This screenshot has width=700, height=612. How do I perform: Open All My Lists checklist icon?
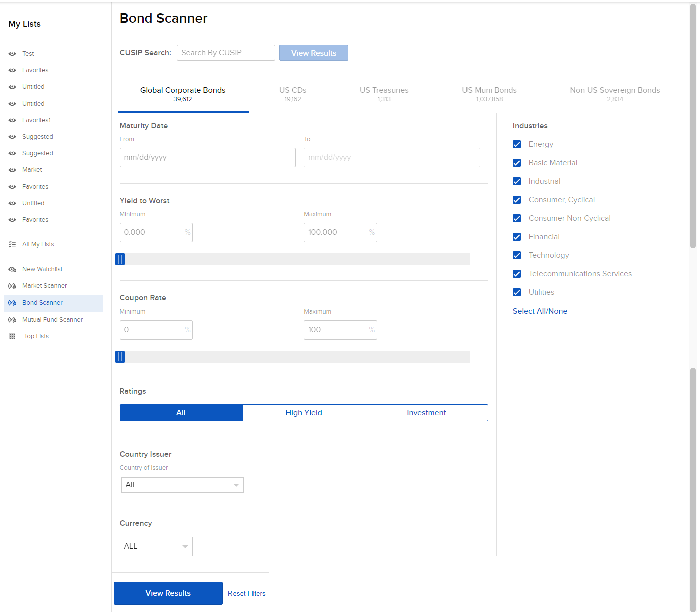pos(12,244)
